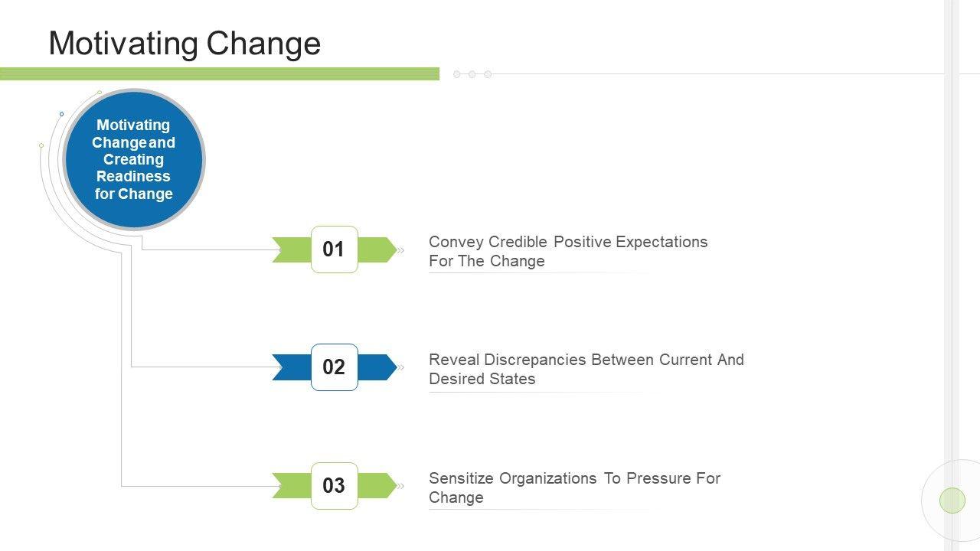Click the small green dot atop the arc
This screenshot has height=551, width=980.
click(x=100, y=93)
